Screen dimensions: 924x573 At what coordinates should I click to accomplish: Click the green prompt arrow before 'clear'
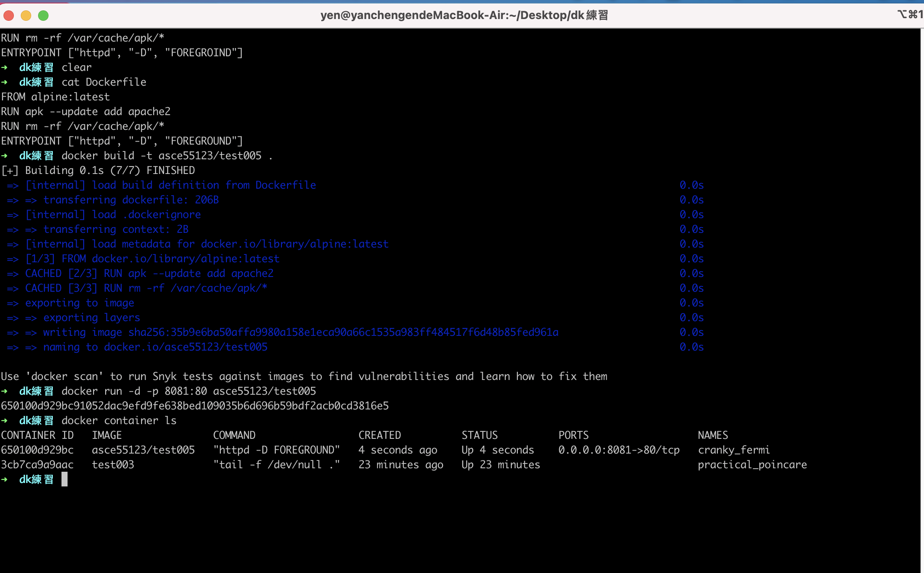4,68
